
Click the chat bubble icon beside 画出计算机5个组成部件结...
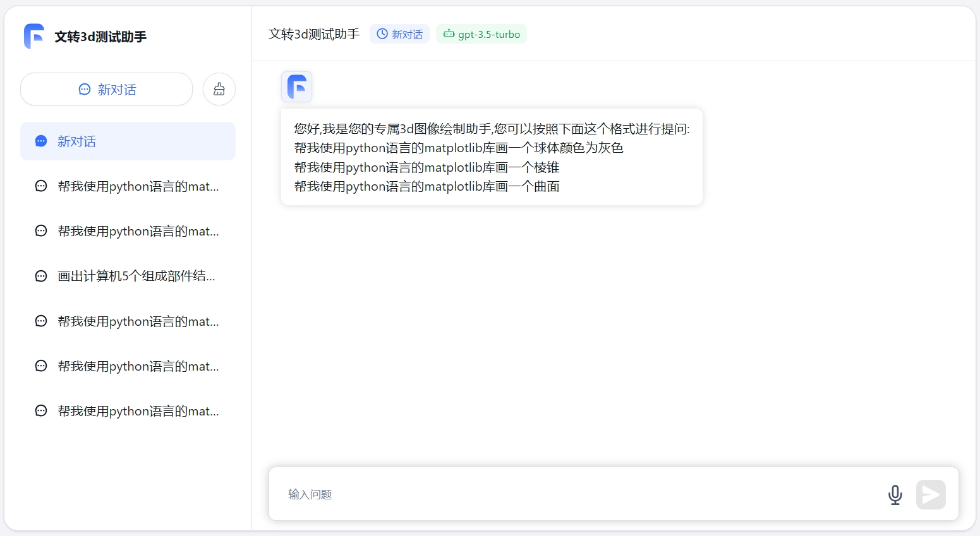41,276
